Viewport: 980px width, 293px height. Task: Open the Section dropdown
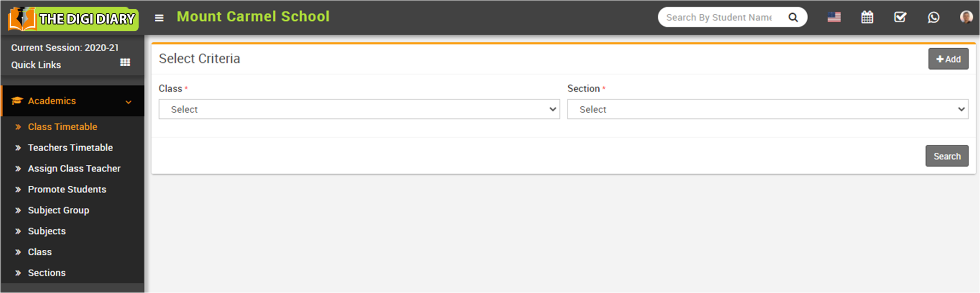[x=767, y=109]
